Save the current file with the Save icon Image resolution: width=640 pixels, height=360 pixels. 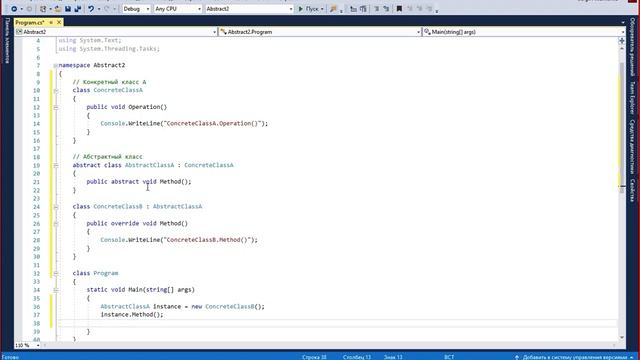(68, 9)
